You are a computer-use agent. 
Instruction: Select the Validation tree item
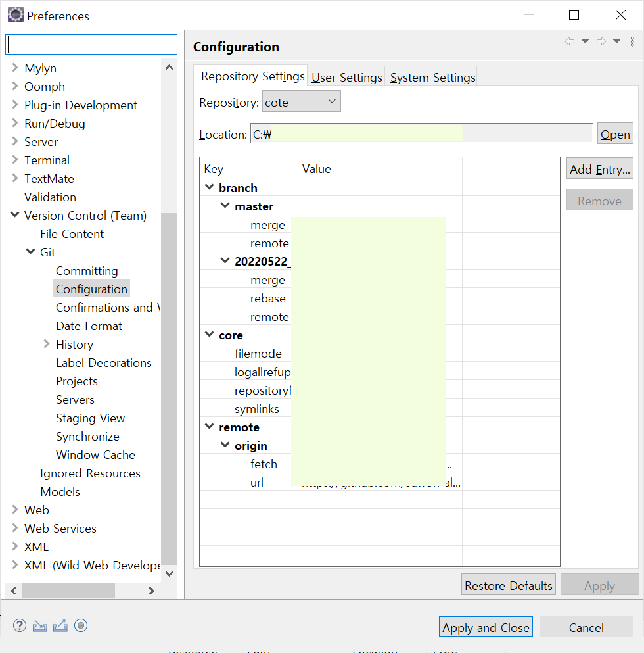pos(50,197)
